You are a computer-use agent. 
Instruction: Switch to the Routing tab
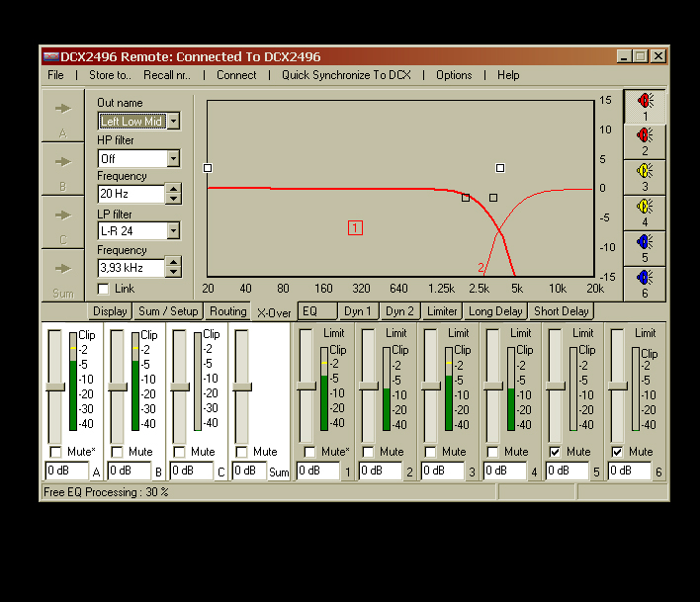click(x=227, y=311)
